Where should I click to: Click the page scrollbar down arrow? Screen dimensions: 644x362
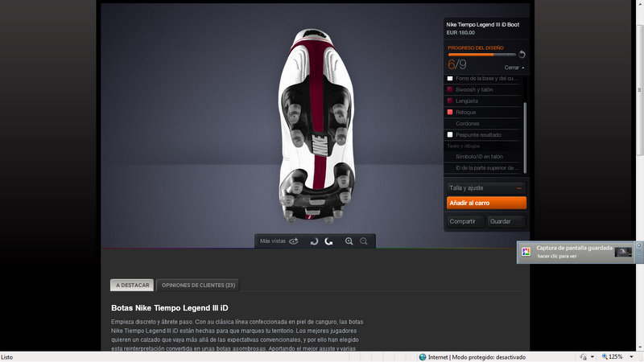(x=639, y=348)
